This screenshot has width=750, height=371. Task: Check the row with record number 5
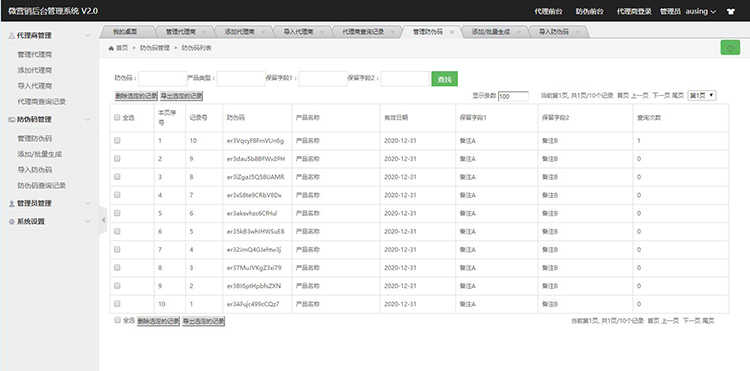click(x=117, y=231)
